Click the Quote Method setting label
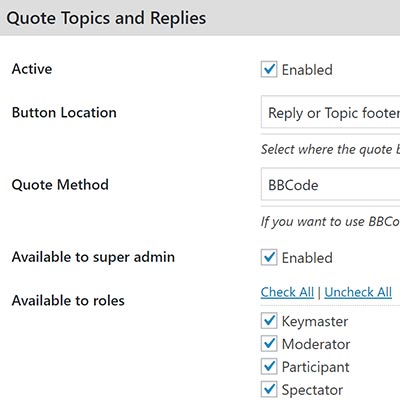This screenshot has height=400, width=400. 60,185
